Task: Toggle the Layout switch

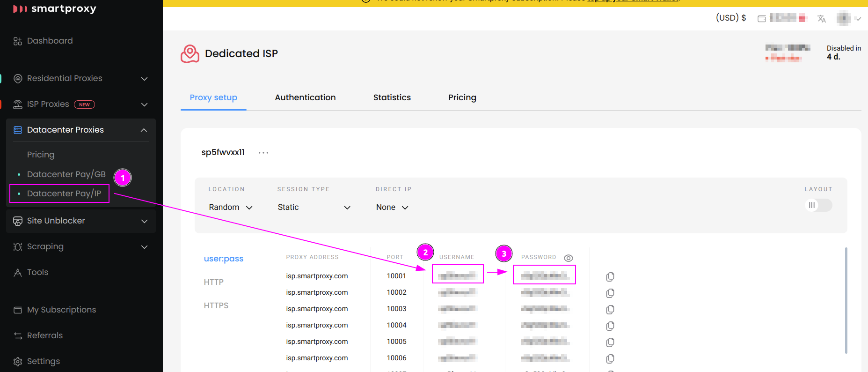Action: tap(818, 205)
